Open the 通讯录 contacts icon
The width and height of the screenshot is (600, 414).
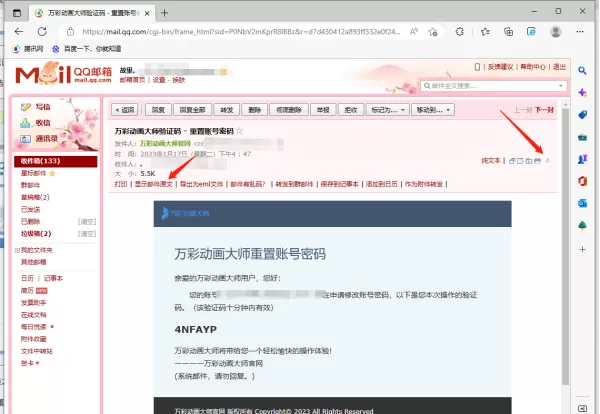(x=25, y=139)
